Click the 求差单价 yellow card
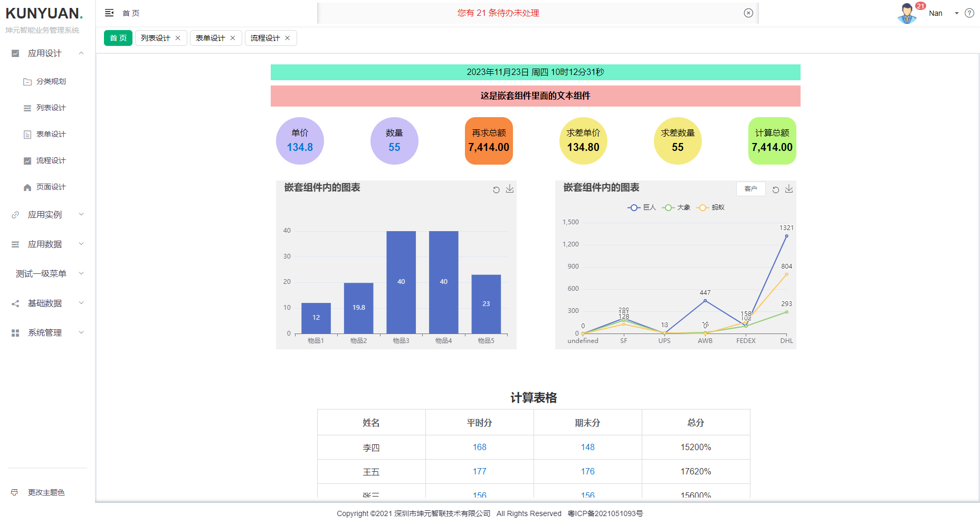The height and width of the screenshot is (524, 980). (x=583, y=141)
